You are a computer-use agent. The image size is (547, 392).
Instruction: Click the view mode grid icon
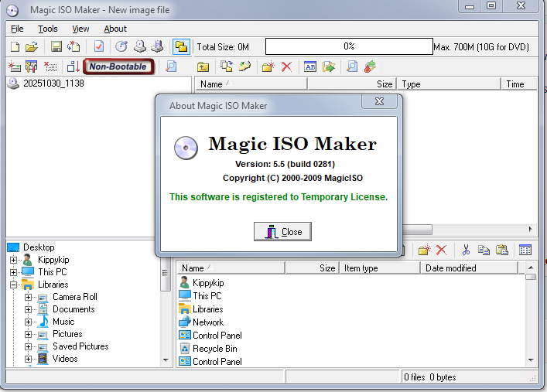tap(525, 250)
